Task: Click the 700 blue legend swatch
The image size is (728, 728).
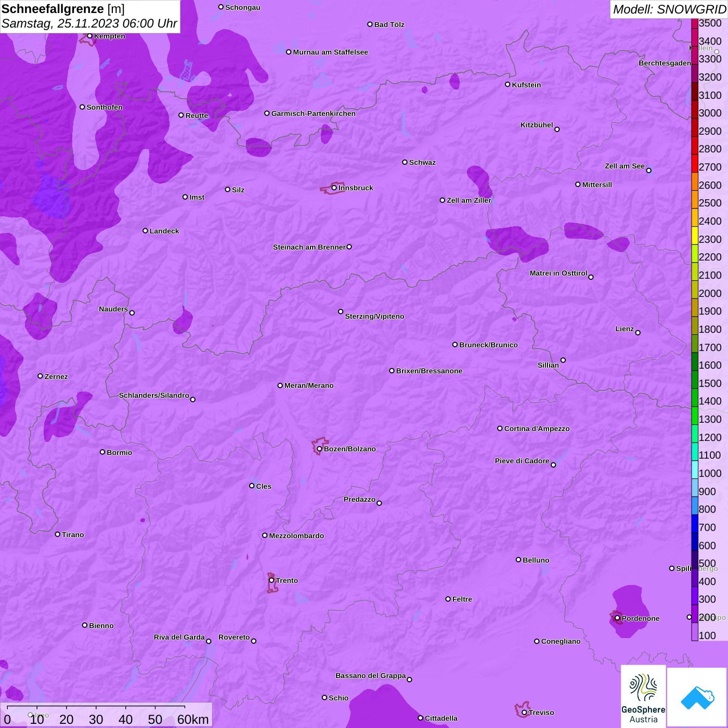Action: tap(695, 524)
